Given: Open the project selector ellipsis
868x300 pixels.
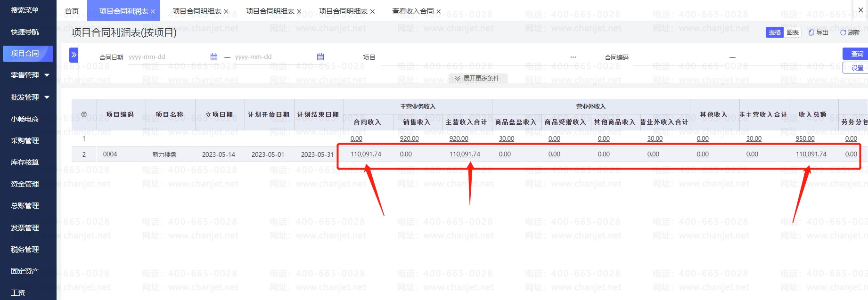Looking at the screenshot, I should 573,57.
